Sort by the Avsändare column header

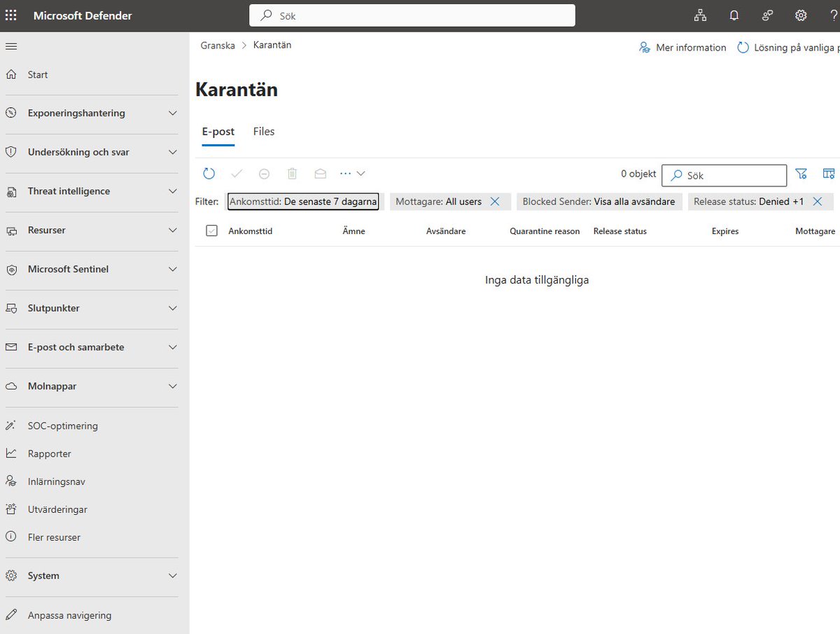pyautogui.click(x=446, y=231)
